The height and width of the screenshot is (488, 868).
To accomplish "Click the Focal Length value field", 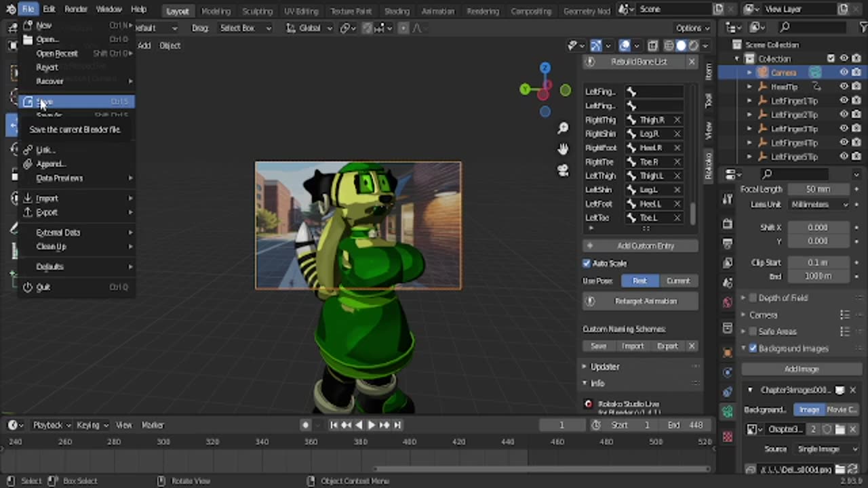I will [x=818, y=189].
